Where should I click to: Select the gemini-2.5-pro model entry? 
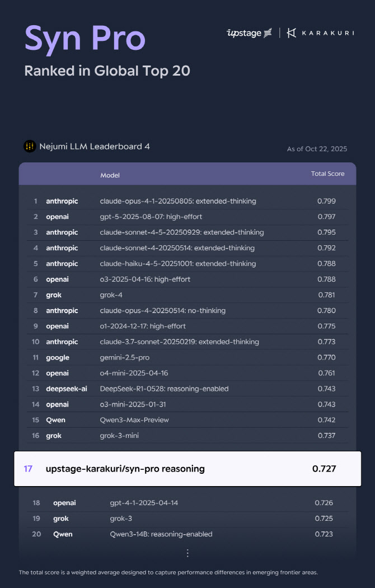pyautogui.click(x=124, y=357)
